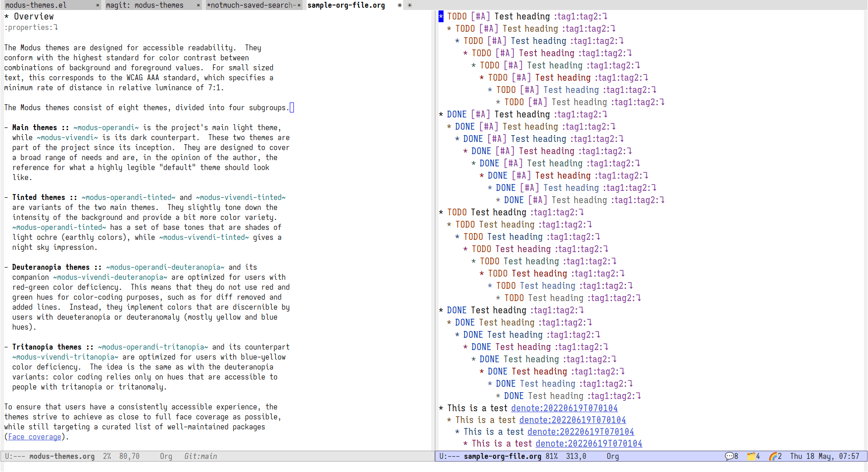Click the Thu 18 May, 07:57 date display

click(x=824, y=456)
